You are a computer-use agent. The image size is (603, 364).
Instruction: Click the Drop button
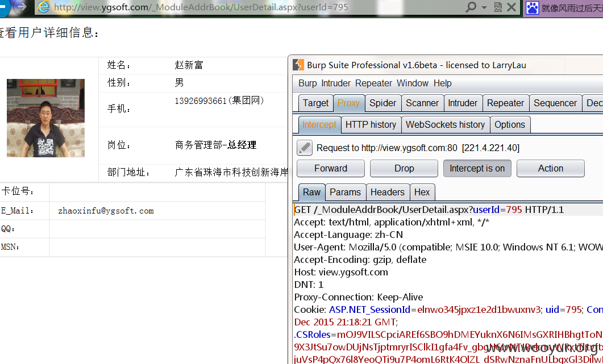(404, 168)
